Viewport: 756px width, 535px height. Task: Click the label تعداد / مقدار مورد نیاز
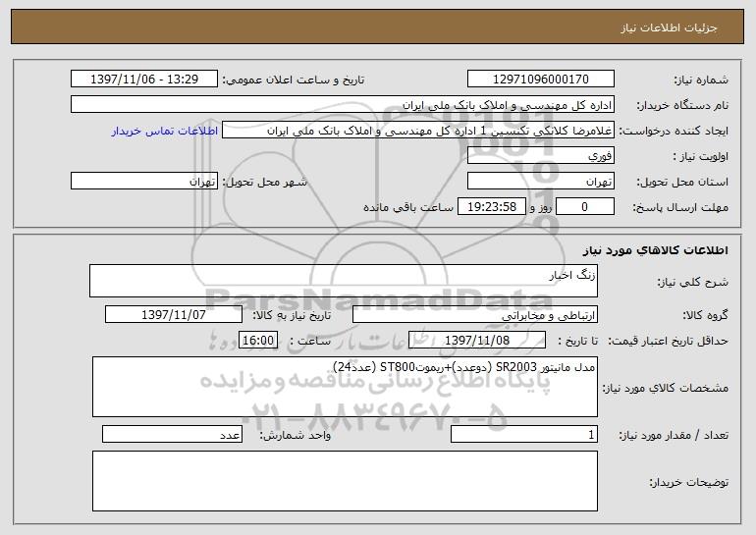point(674,435)
